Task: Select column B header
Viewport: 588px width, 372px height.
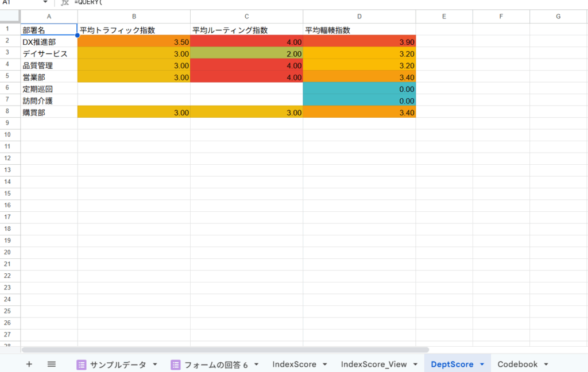Action: 134,17
